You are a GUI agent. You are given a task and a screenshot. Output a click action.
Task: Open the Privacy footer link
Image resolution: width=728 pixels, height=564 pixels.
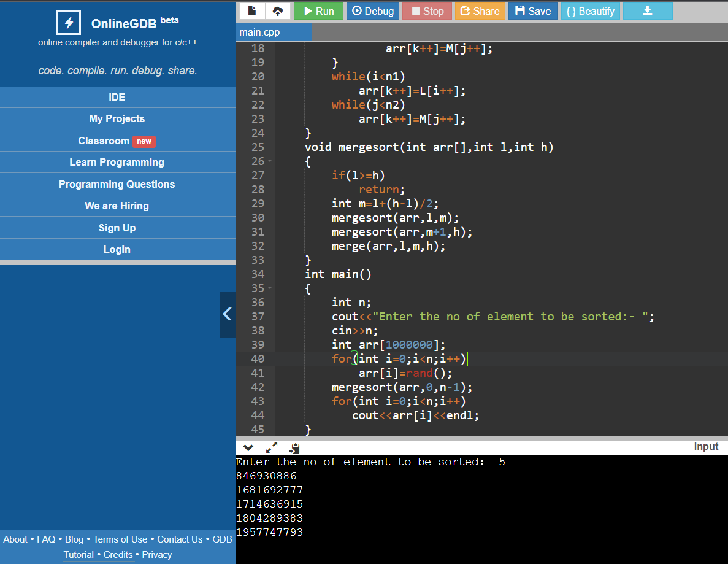coord(157,555)
